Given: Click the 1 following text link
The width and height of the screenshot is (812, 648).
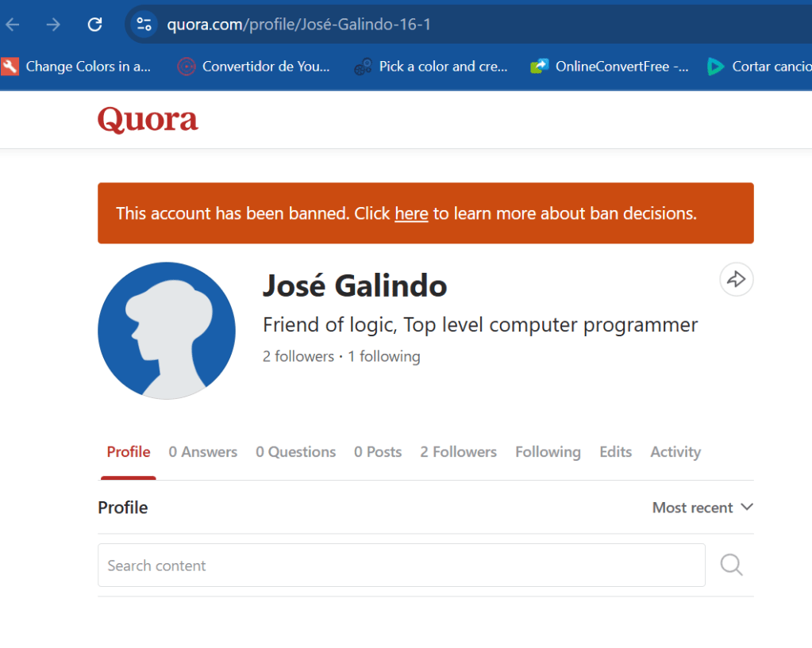Looking at the screenshot, I should 384,357.
